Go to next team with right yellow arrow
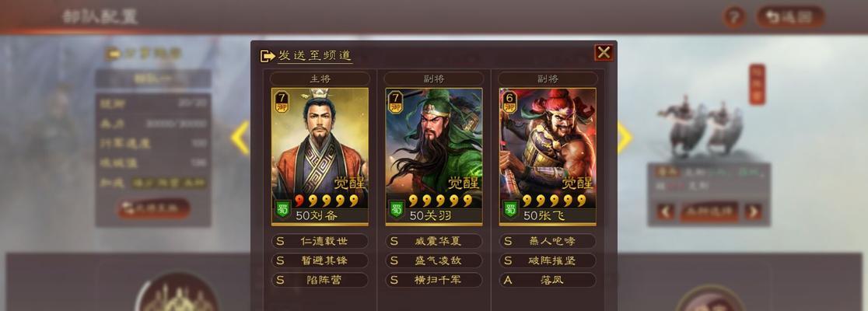 pyautogui.click(x=624, y=138)
